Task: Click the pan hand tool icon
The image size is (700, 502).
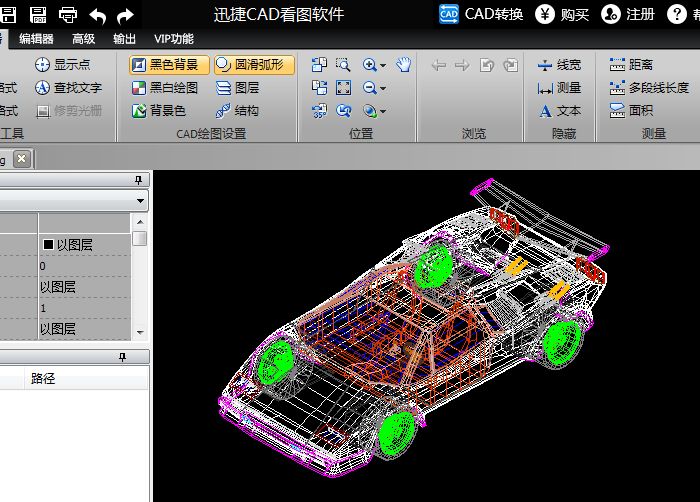Action: click(x=403, y=65)
